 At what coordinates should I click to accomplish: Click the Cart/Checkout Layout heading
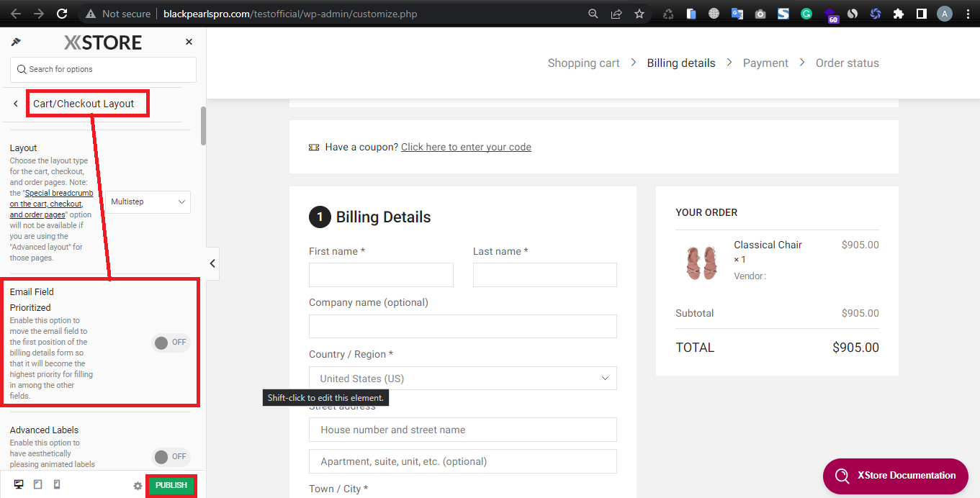click(84, 104)
